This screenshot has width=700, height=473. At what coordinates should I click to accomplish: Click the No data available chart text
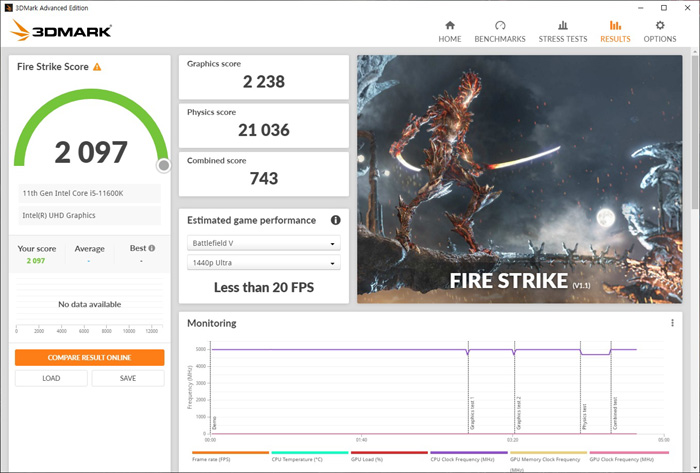pyautogui.click(x=90, y=304)
